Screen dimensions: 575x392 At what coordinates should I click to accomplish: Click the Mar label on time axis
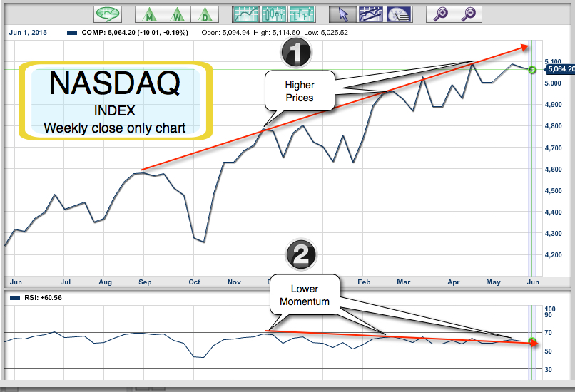pyautogui.click(x=403, y=282)
